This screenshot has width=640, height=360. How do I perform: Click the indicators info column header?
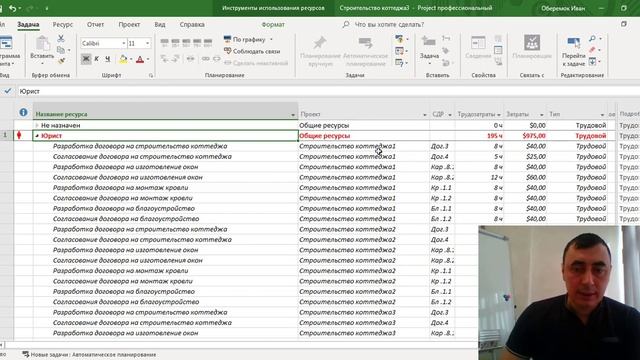pos(23,112)
